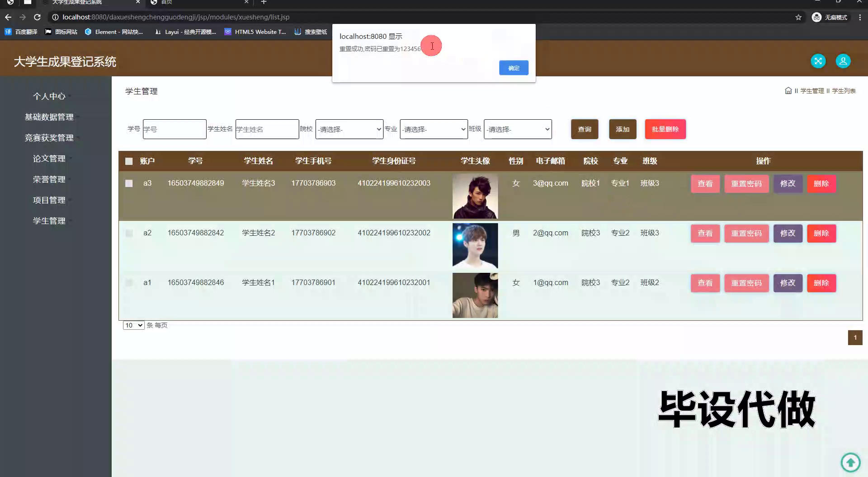The image size is (868, 477).
Task: Click 删除 for student a3
Action: click(821, 184)
